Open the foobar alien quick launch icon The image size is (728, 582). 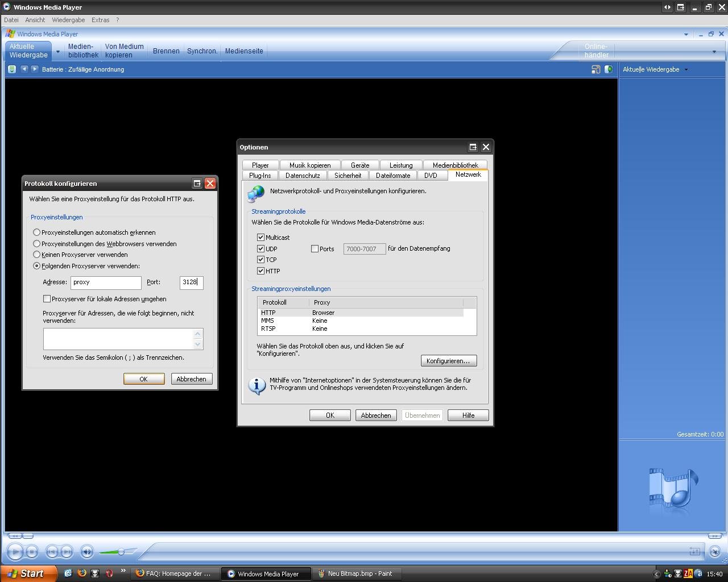(x=96, y=573)
